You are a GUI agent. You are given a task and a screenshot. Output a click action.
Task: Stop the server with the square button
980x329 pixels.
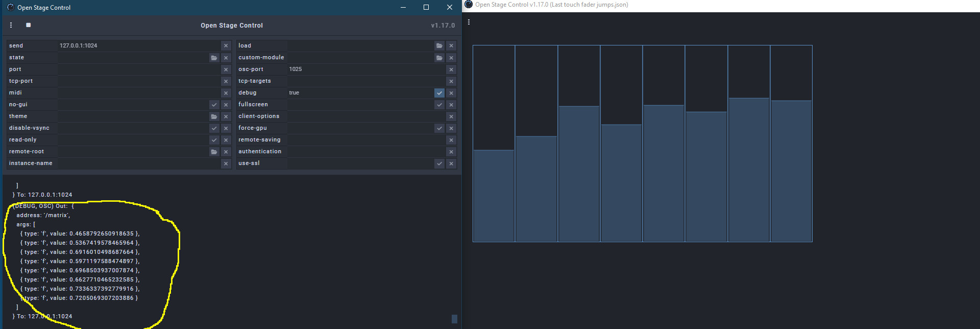[28, 25]
